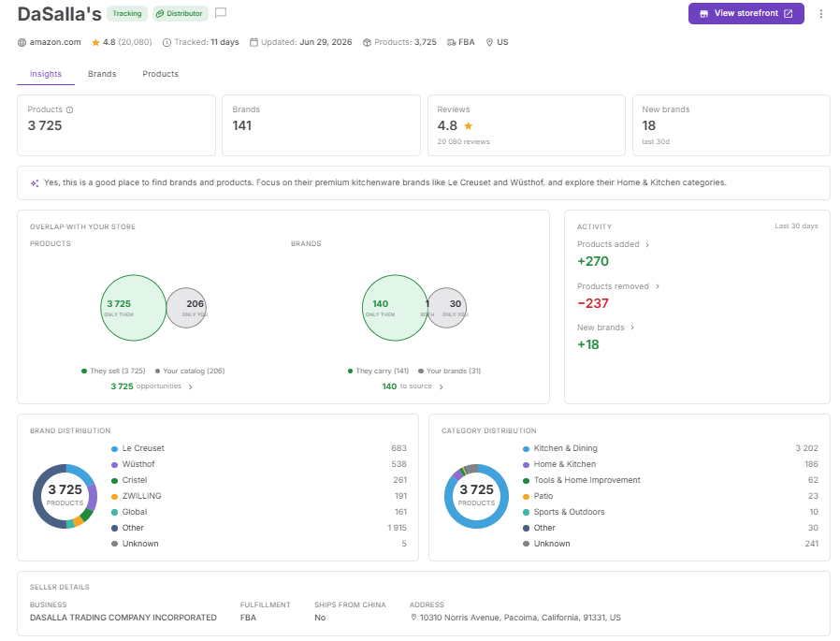The image size is (840, 641).
Task: Click the AI sparkle icon in summary banner
Action: click(x=35, y=183)
